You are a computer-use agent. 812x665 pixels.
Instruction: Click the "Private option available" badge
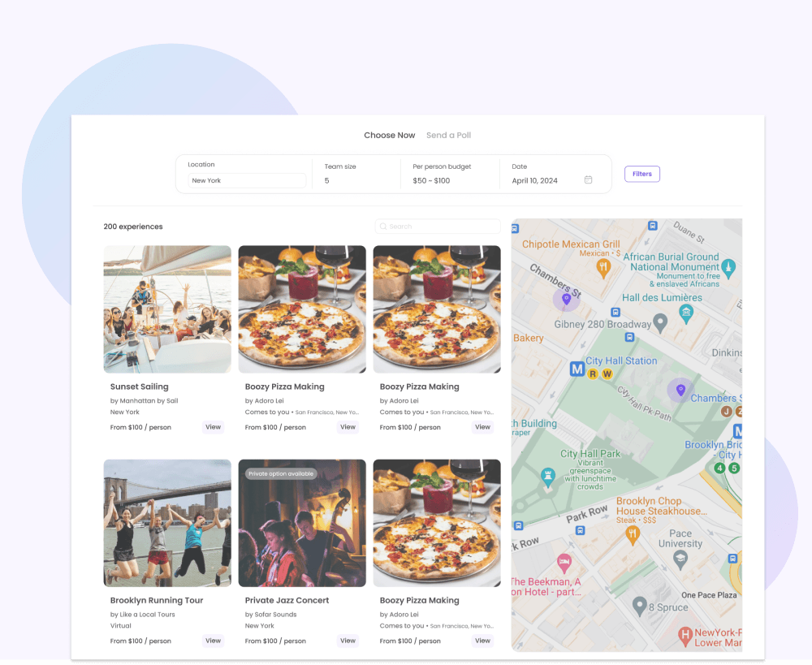281,474
